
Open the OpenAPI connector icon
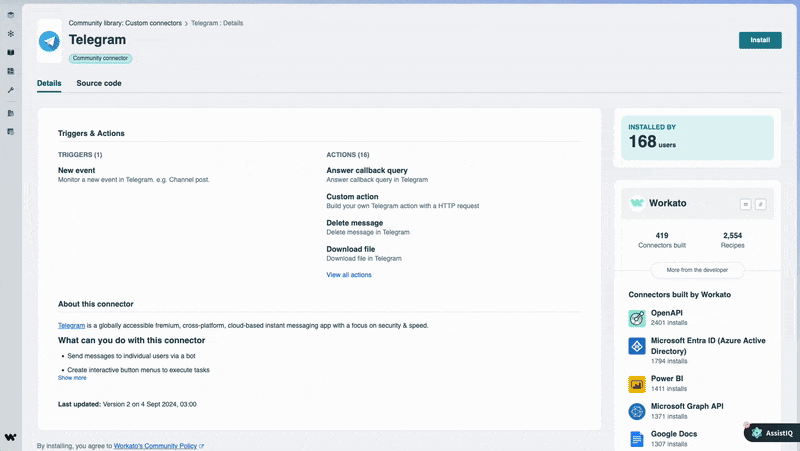(637, 318)
